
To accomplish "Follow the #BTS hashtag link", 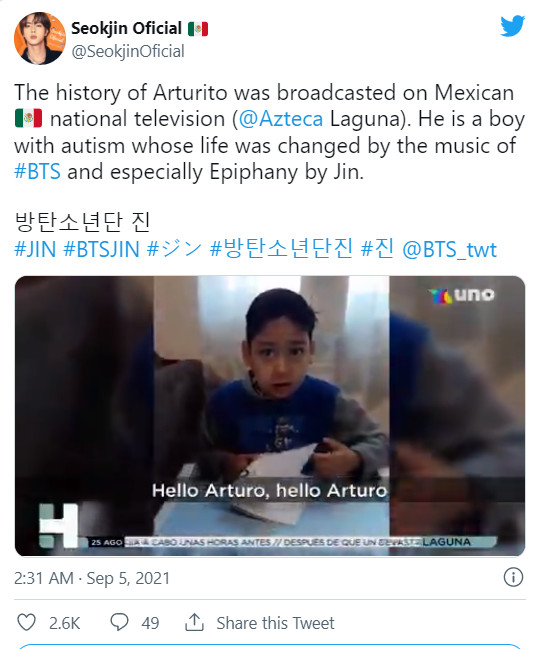I will [37, 172].
